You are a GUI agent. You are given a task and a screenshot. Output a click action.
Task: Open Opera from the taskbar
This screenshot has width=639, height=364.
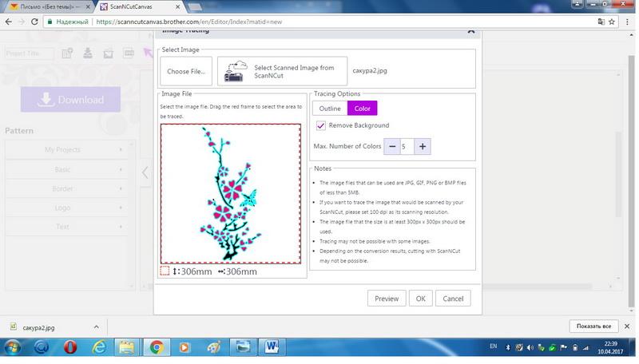click(x=70, y=347)
